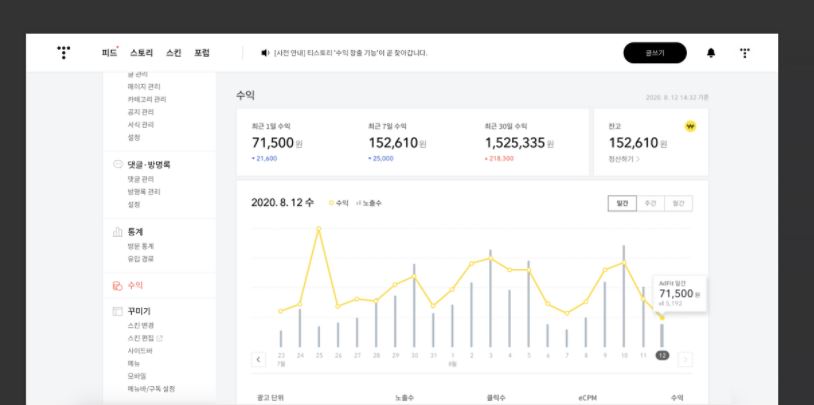Click the 통계 bar chart icon
Screen dimensions: 814x405
(118, 232)
